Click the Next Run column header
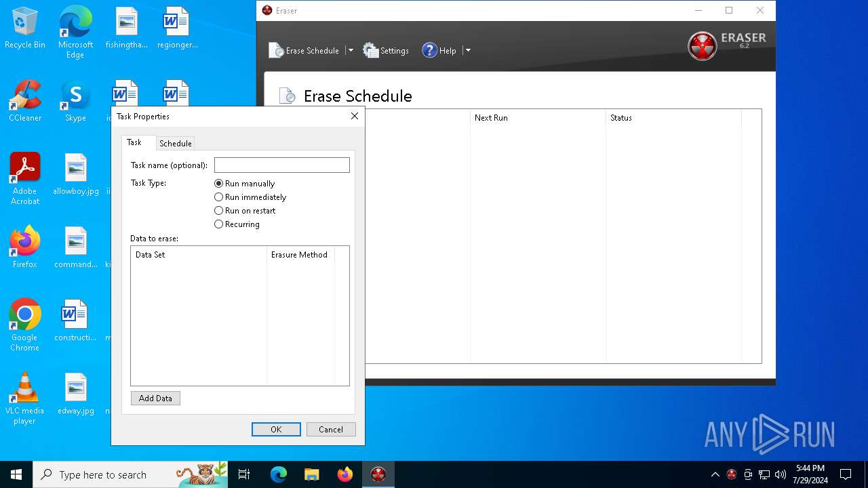 point(538,118)
